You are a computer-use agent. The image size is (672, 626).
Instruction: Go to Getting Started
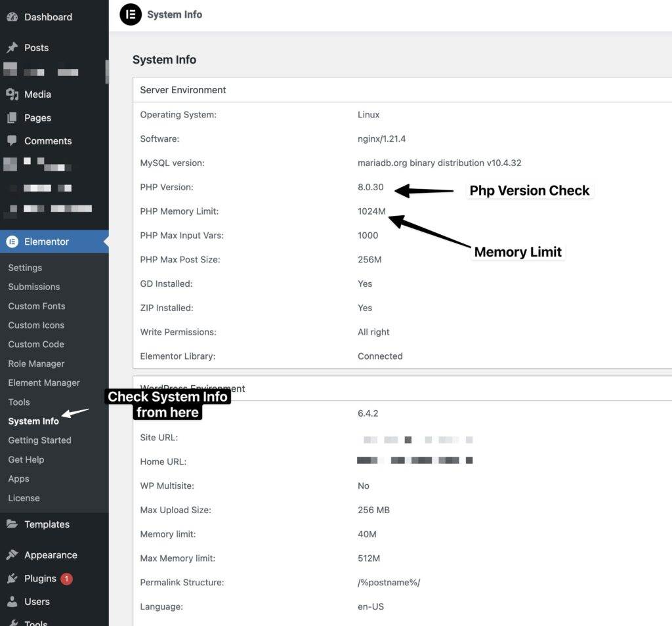point(39,440)
